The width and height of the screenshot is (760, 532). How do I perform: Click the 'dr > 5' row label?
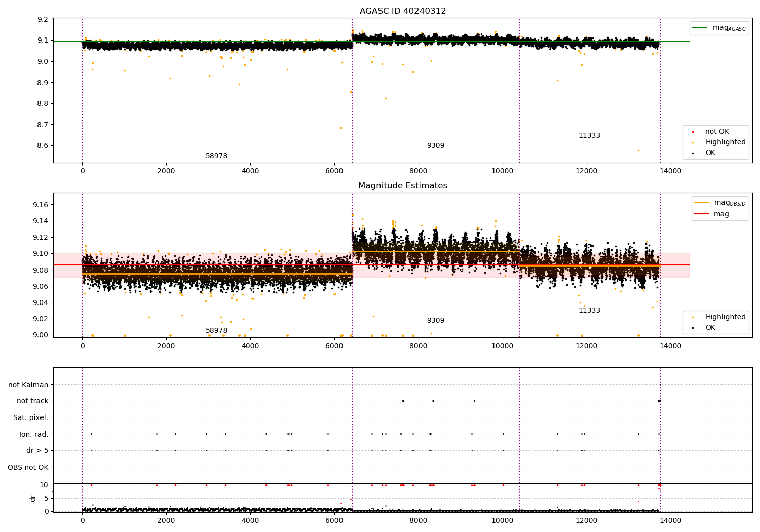tap(37, 451)
